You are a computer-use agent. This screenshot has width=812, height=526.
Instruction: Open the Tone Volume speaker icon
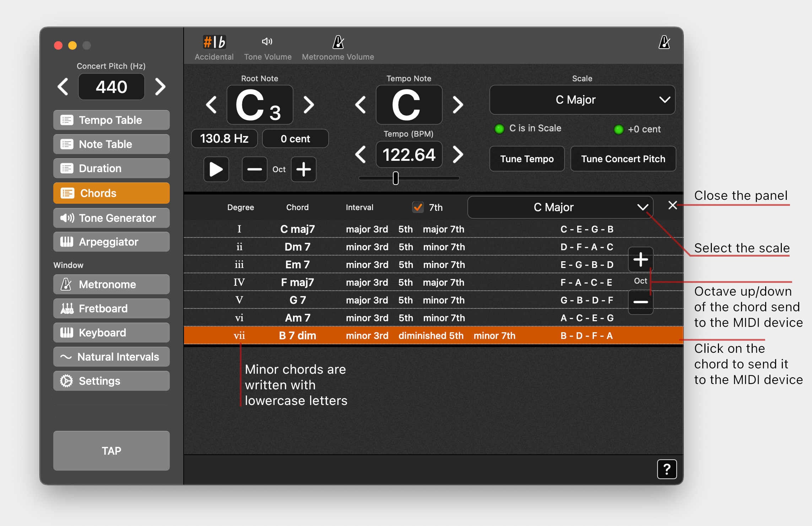point(267,42)
